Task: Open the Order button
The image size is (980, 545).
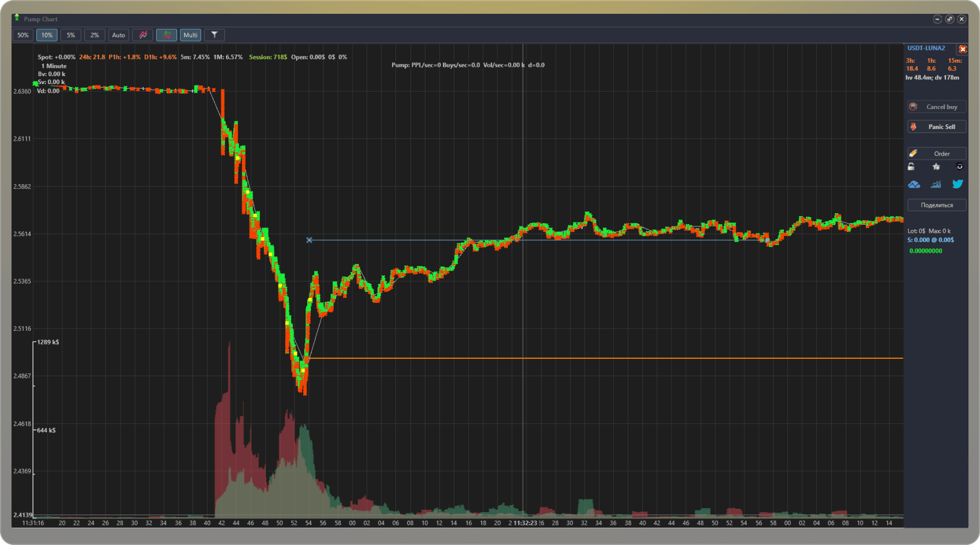Action: point(937,153)
